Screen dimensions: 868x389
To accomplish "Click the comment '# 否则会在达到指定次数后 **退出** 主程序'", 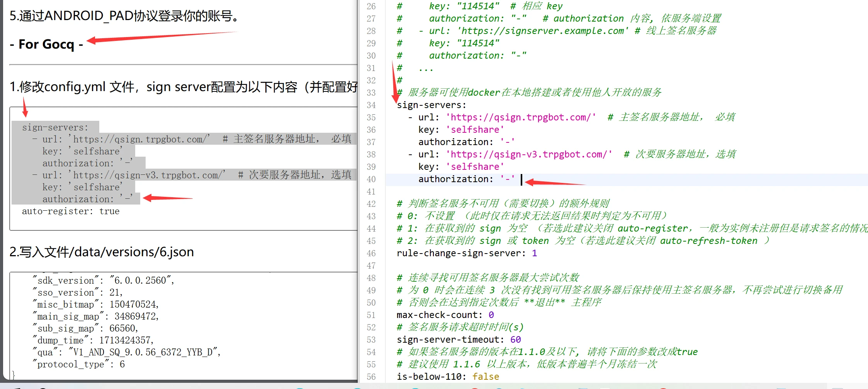I will pos(499,303).
